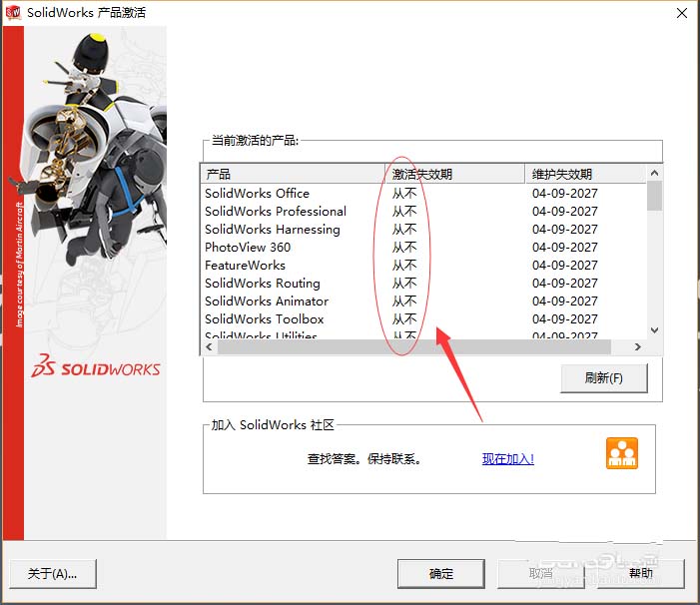Click the orange SolidWorks community icon
The height and width of the screenshot is (605, 700).
tap(622, 453)
